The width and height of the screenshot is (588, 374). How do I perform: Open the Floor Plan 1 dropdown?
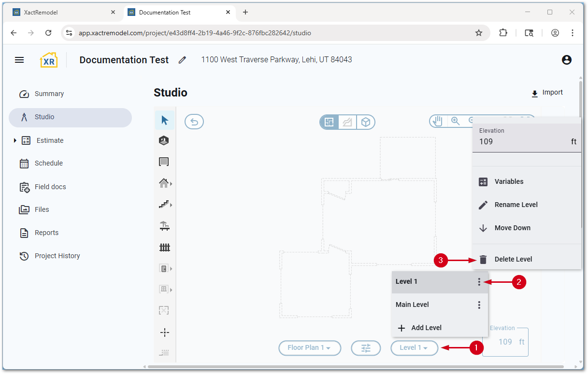click(x=309, y=347)
